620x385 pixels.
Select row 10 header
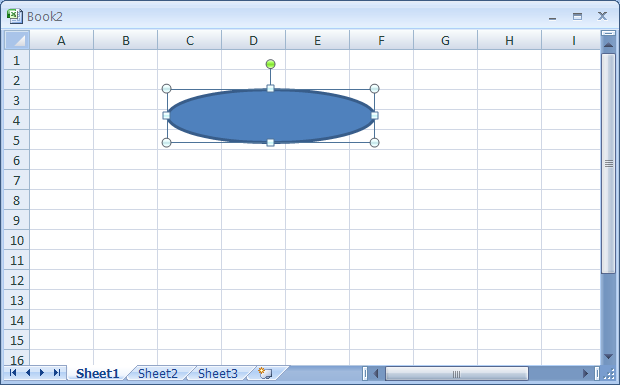point(17,240)
